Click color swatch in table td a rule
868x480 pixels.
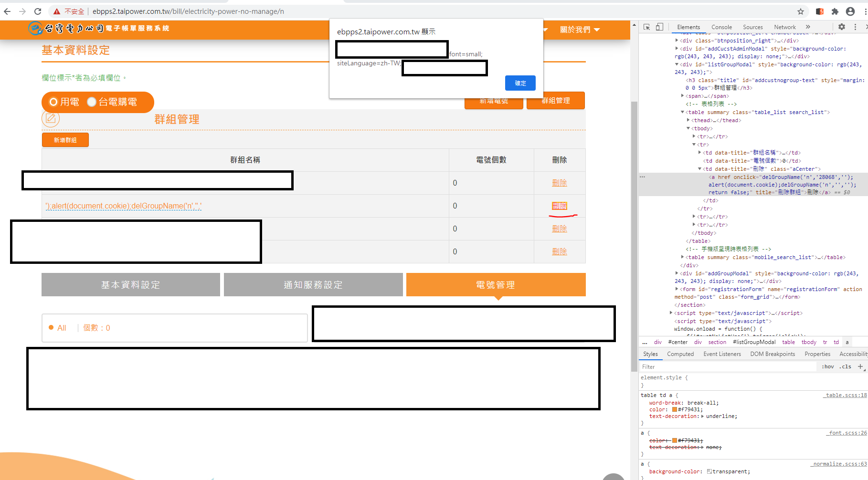(x=675, y=409)
